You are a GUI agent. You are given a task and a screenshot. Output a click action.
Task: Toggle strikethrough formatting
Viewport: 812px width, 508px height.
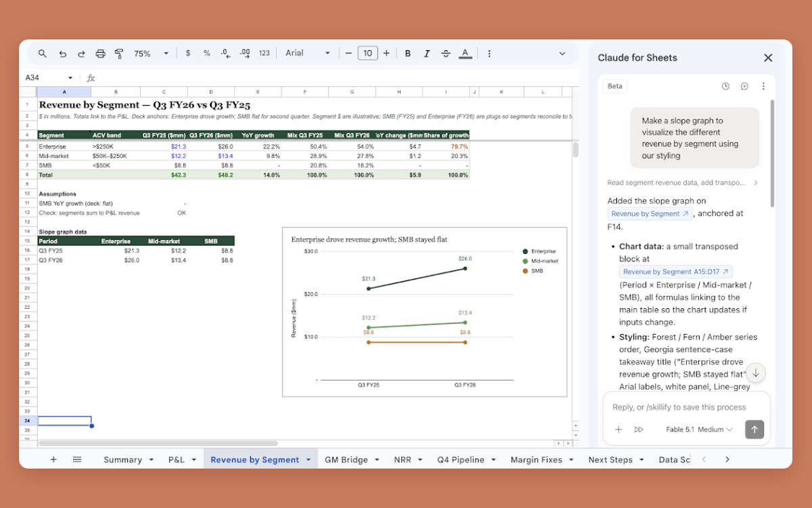tap(445, 54)
